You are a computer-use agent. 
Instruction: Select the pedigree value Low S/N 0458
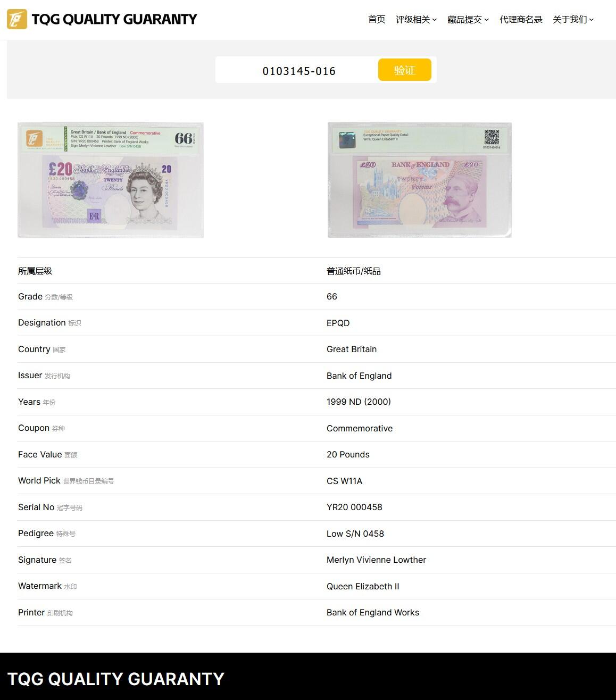pos(355,534)
